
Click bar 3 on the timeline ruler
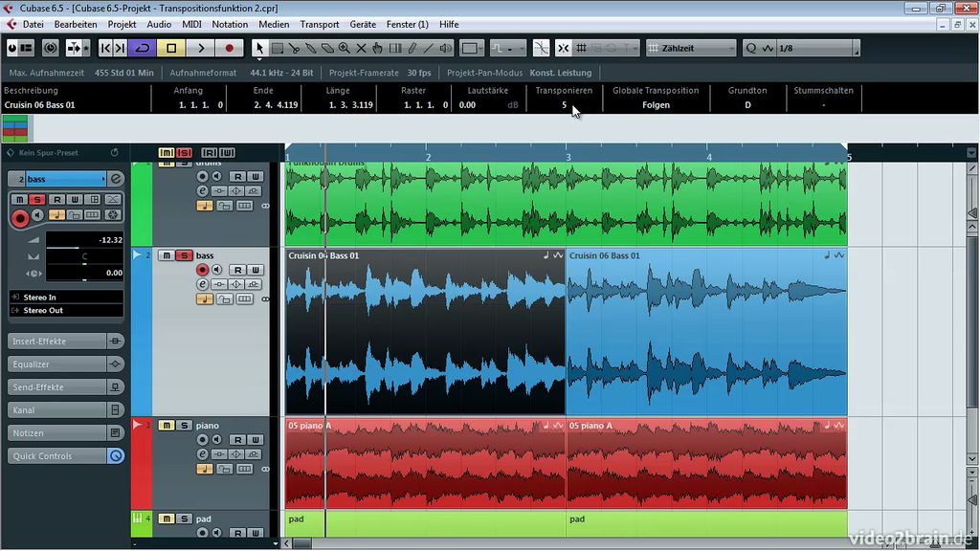(x=568, y=157)
